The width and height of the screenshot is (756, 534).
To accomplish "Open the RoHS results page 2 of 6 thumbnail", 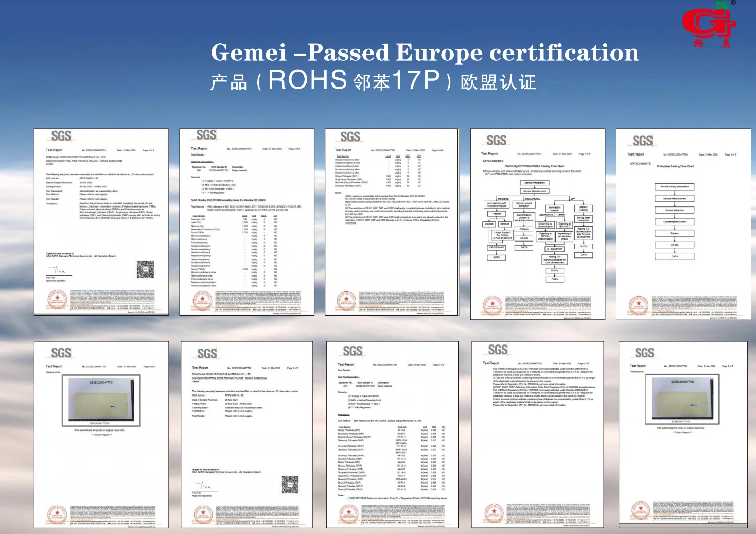I will 247,222.
